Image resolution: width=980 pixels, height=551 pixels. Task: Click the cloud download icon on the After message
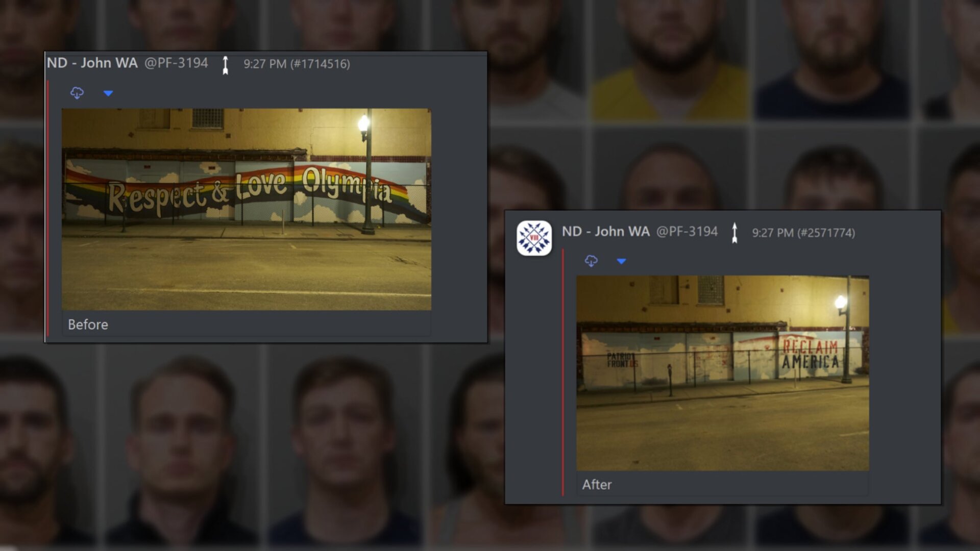(x=591, y=261)
